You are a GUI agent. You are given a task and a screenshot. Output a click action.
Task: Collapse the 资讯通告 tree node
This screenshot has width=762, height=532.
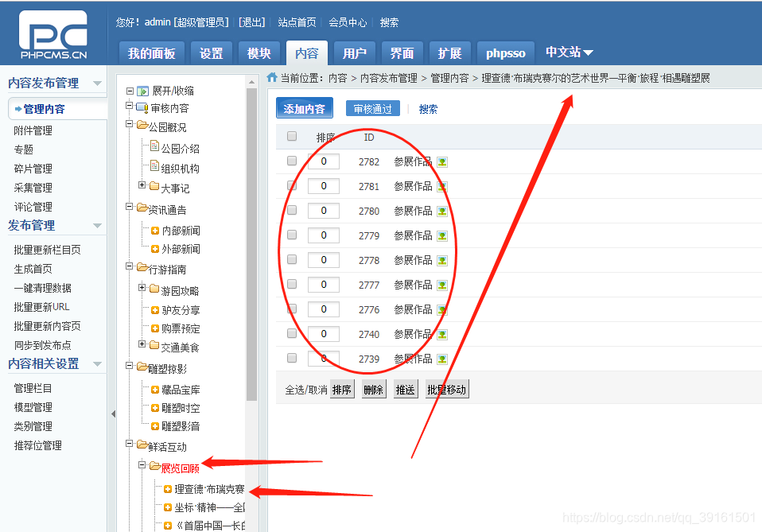(x=129, y=206)
